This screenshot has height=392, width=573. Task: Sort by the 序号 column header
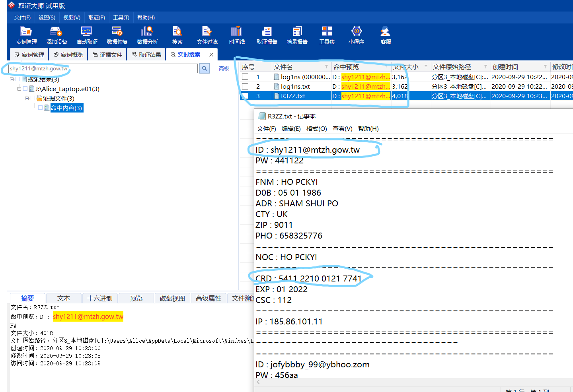point(256,67)
